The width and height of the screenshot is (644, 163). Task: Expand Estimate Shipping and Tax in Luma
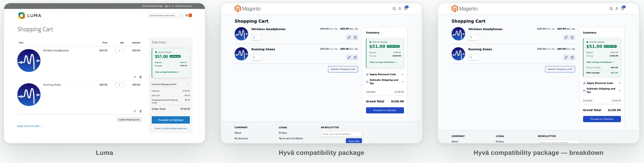(x=171, y=84)
